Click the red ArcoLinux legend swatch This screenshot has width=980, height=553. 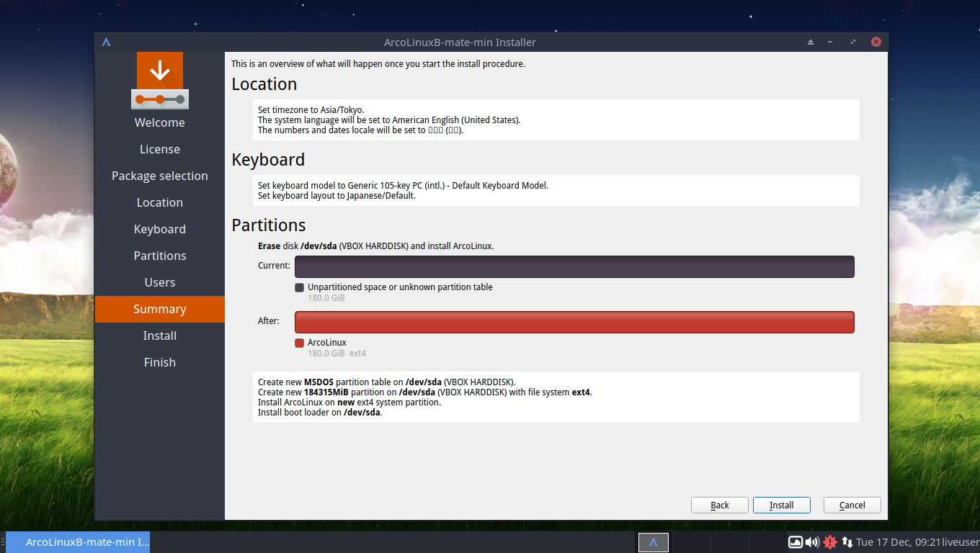[x=300, y=343]
